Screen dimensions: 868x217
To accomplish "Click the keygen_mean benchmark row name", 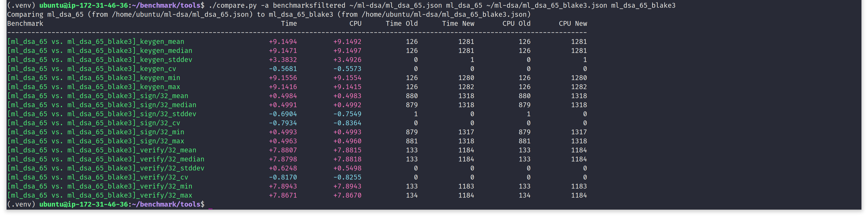I will pos(96,42).
